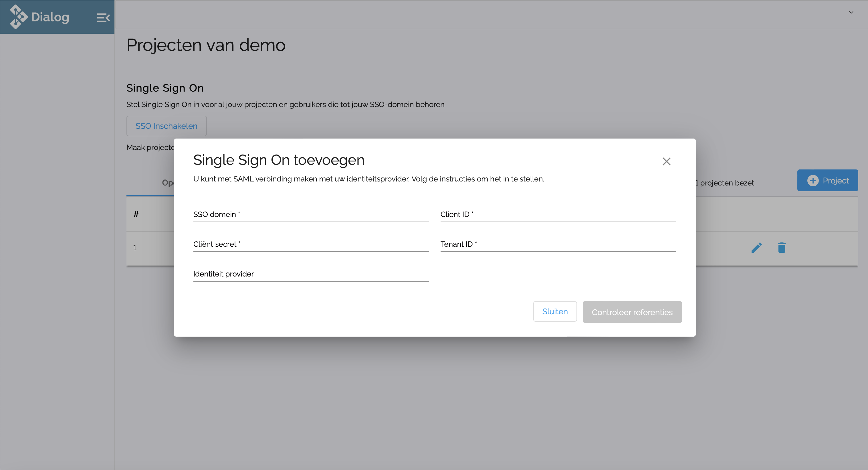Focus the Cliënt secret input field
This screenshot has height=470, width=868.
[311, 244]
